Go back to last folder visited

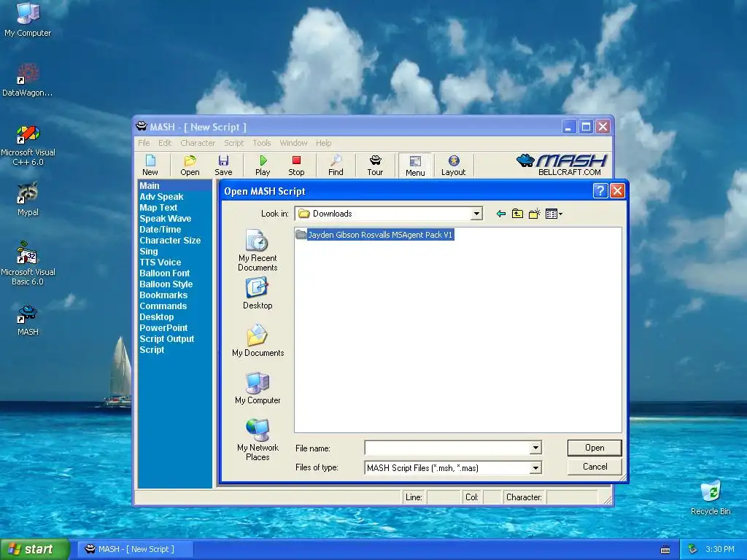[x=500, y=214]
